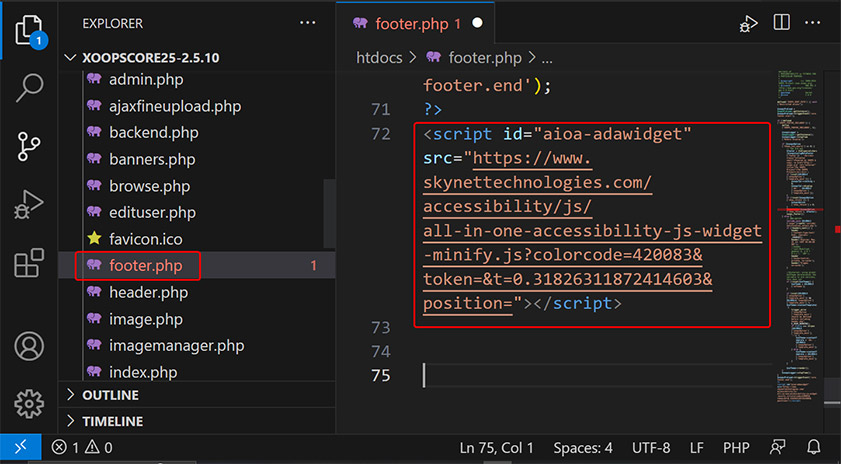Click the script id "aioa-adawidget" text
The height and width of the screenshot is (464, 841).
tap(597, 134)
